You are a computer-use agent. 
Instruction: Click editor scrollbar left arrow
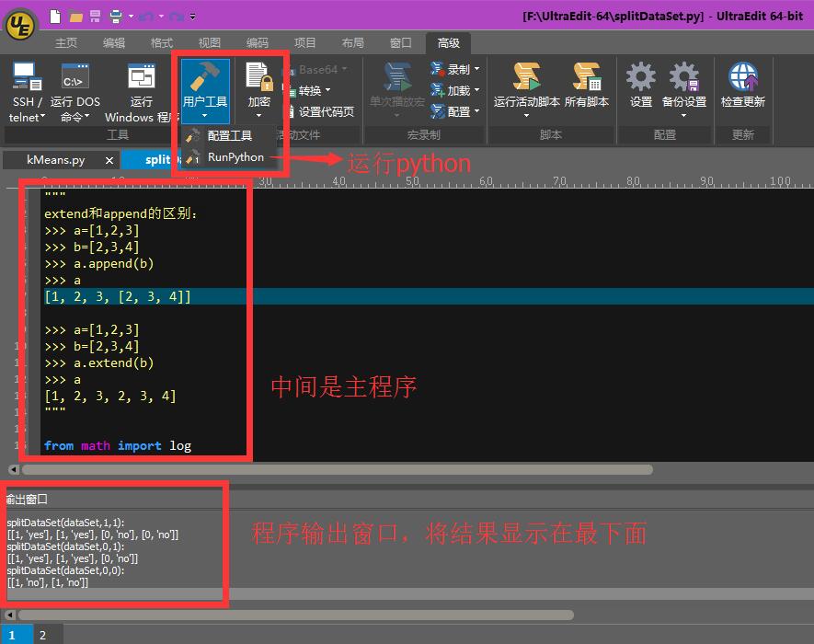point(14,469)
